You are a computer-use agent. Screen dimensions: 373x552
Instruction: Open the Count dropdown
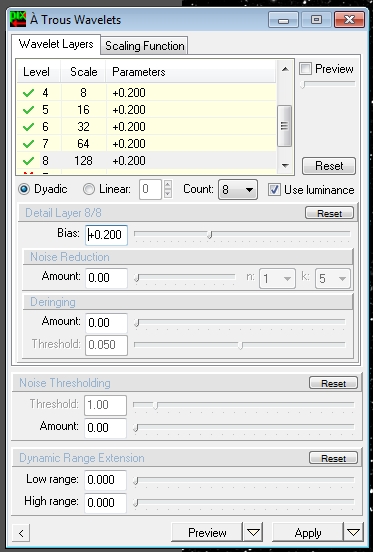point(238,190)
